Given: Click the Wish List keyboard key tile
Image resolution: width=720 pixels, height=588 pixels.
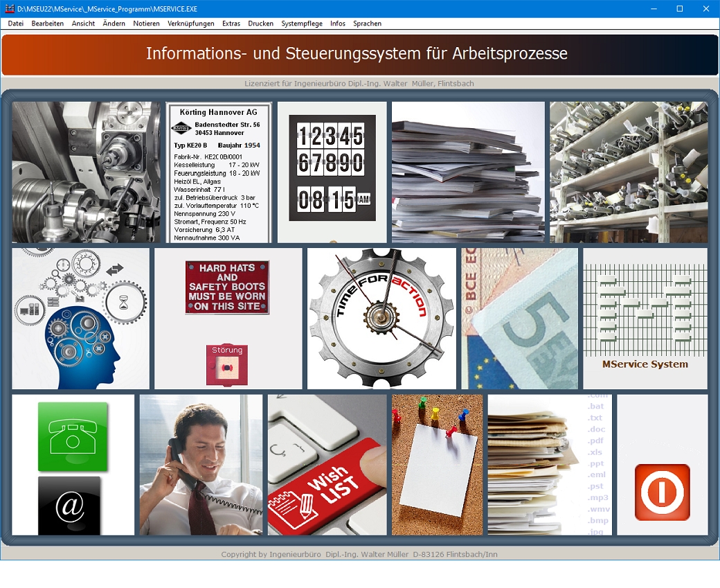Looking at the screenshot, I should (x=327, y=465).
